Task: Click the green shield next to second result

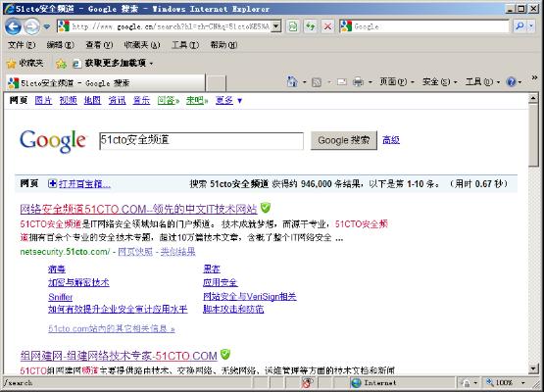Action: 225,354
